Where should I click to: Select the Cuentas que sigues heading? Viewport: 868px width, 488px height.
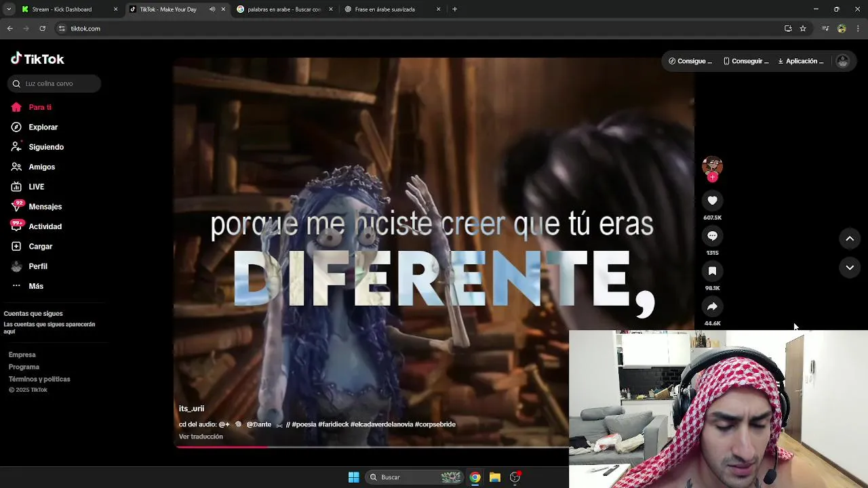tap(33, 314)
